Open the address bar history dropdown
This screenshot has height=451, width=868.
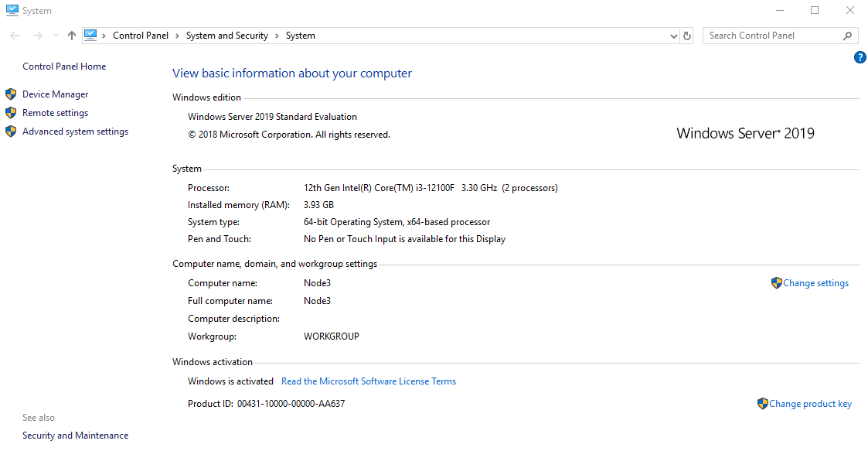point(673,36)
